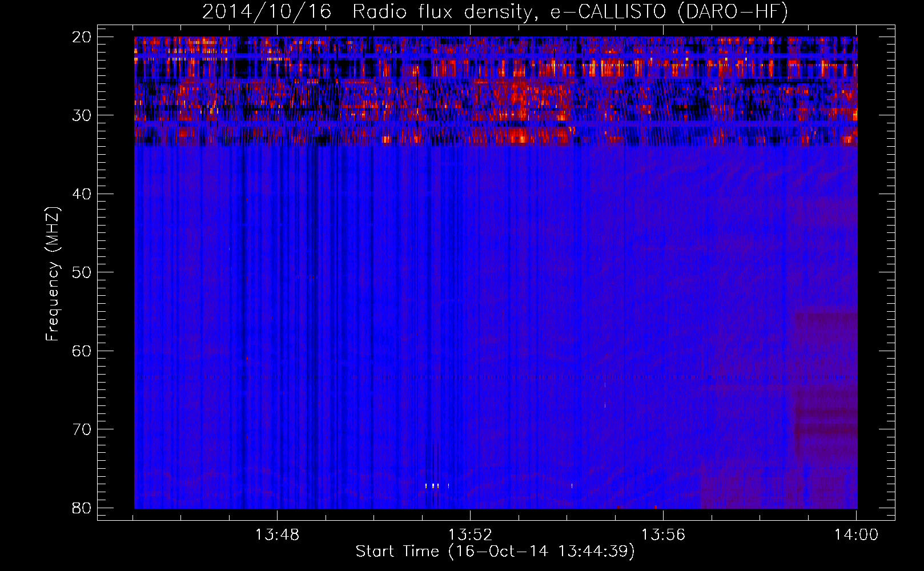Click the 13:56 time tick label
Image resolution: width=924 pixels, height=571 pixels.
coord(663,535)
